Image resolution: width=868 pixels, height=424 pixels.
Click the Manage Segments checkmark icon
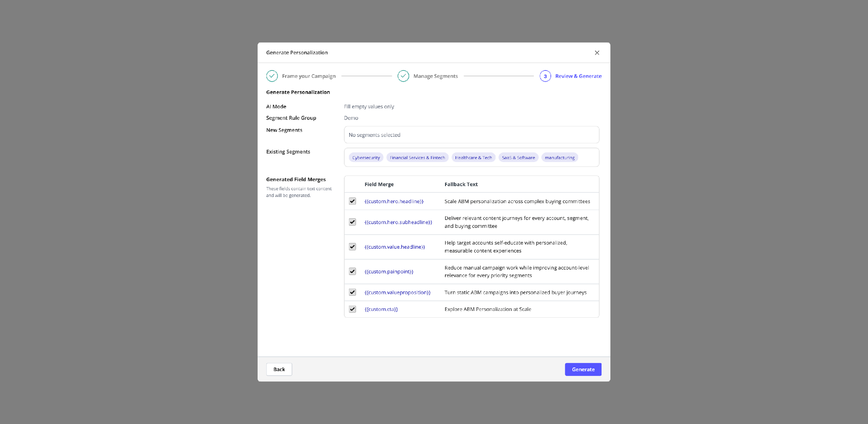pyautogui.click(x=403, y=76)
